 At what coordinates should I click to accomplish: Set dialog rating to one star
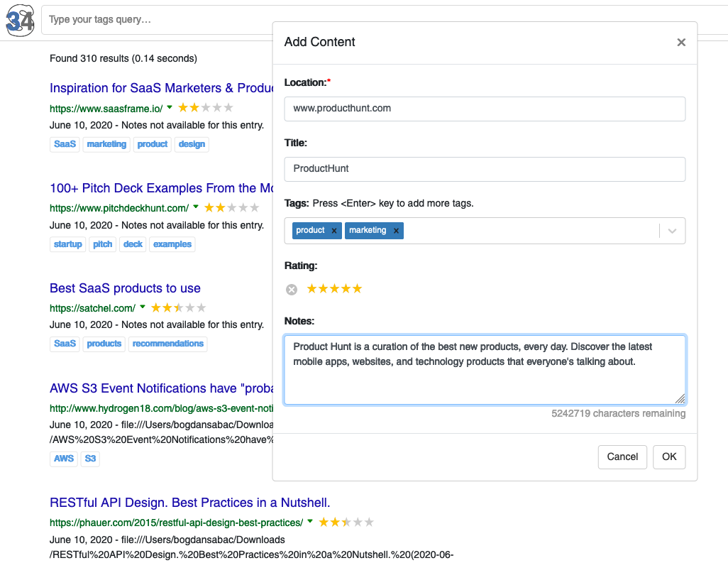point(311,289)
